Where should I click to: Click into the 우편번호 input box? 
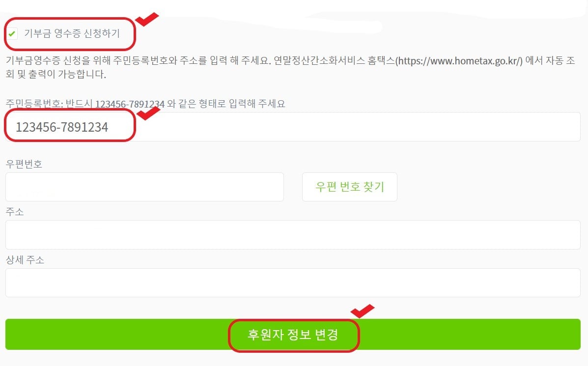point(144,187)
